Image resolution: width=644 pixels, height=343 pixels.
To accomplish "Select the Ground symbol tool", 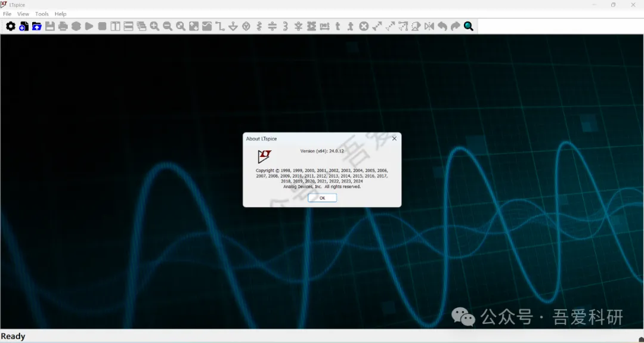I will click(x=233, y=26).
